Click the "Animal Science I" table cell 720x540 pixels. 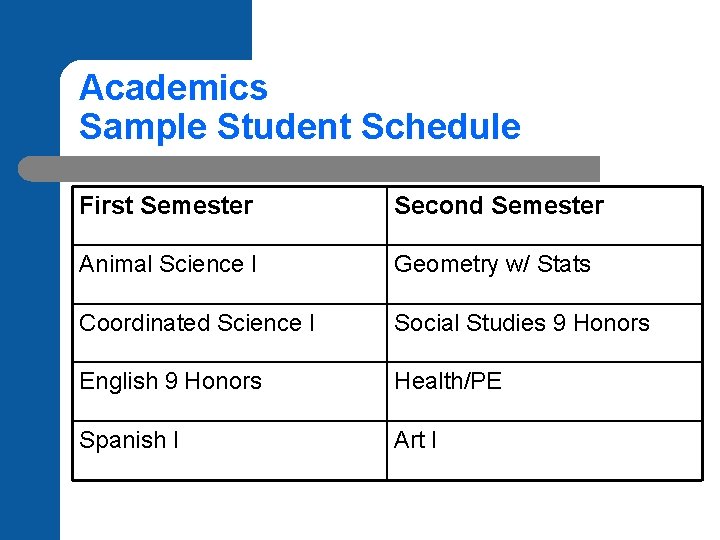tap(168, 265)
